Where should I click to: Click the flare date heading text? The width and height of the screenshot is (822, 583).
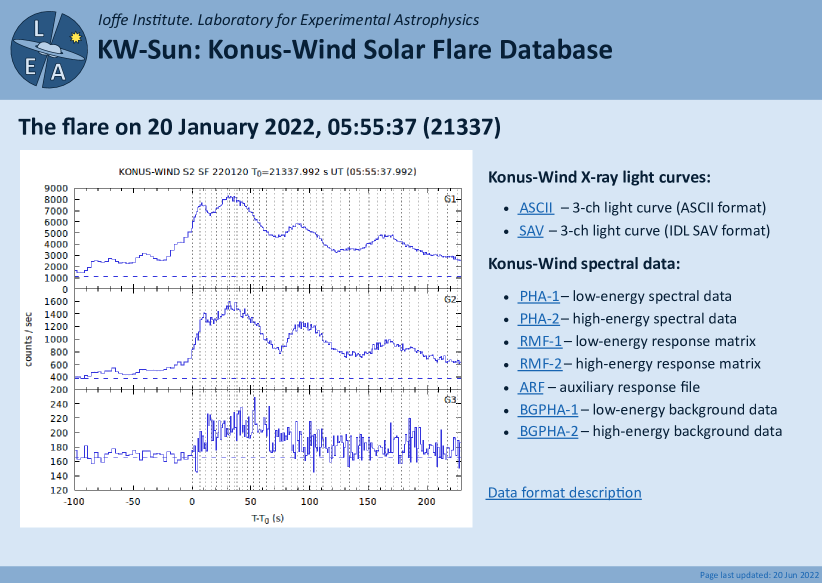click(x=259, y=127)
